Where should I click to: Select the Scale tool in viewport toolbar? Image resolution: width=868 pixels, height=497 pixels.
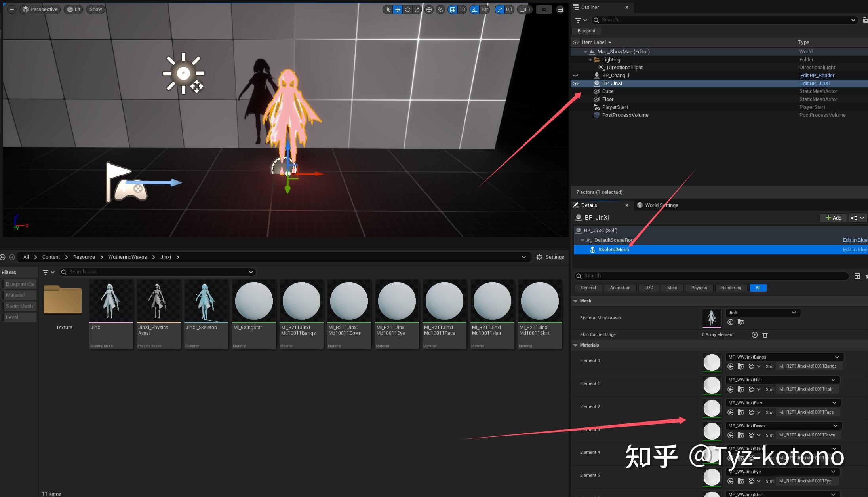(417, 9)
